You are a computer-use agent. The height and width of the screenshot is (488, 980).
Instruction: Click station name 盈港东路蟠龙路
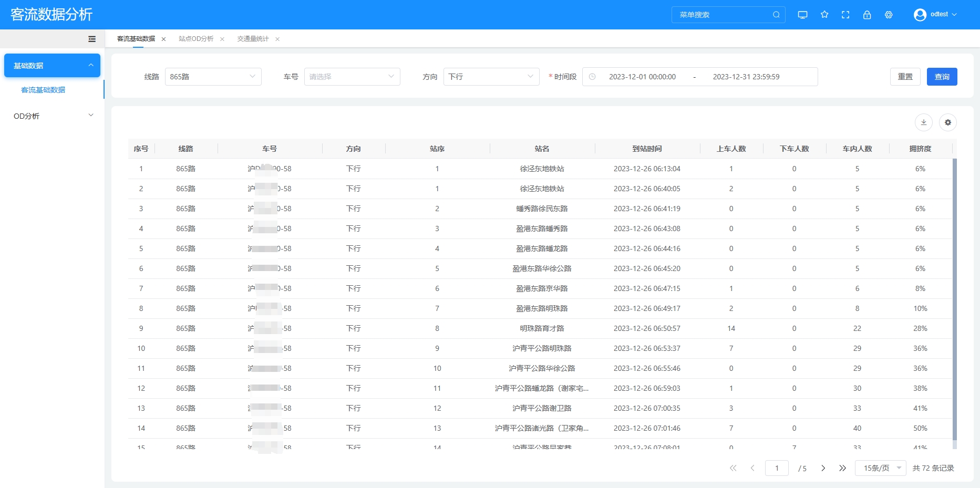pyautogui.click(x=542, y=248)
